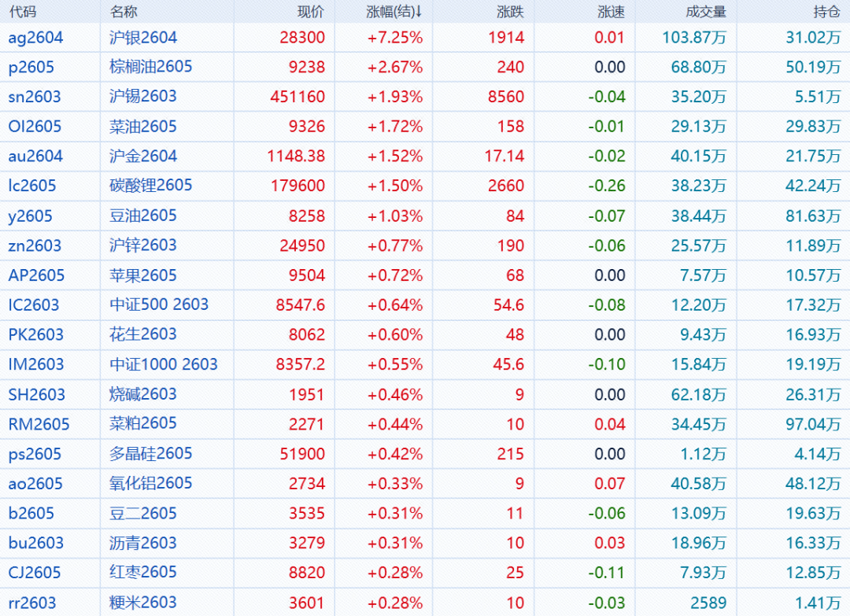The image size is (850, 616).
Task: Select the rr2603 code link
Action: [32, 603]
